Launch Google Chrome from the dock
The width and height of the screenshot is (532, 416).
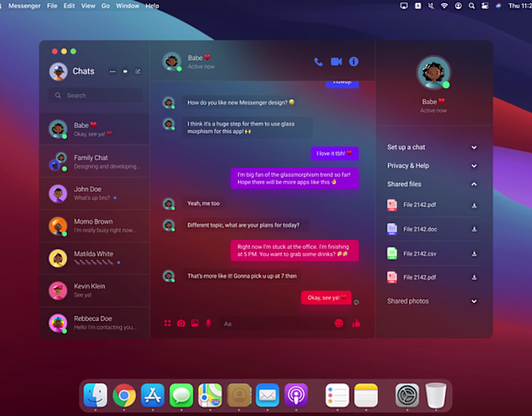point(124,395)
